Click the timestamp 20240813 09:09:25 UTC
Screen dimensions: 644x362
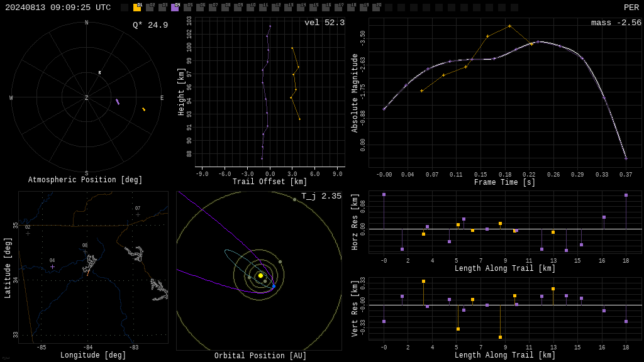tap(58, 8)
